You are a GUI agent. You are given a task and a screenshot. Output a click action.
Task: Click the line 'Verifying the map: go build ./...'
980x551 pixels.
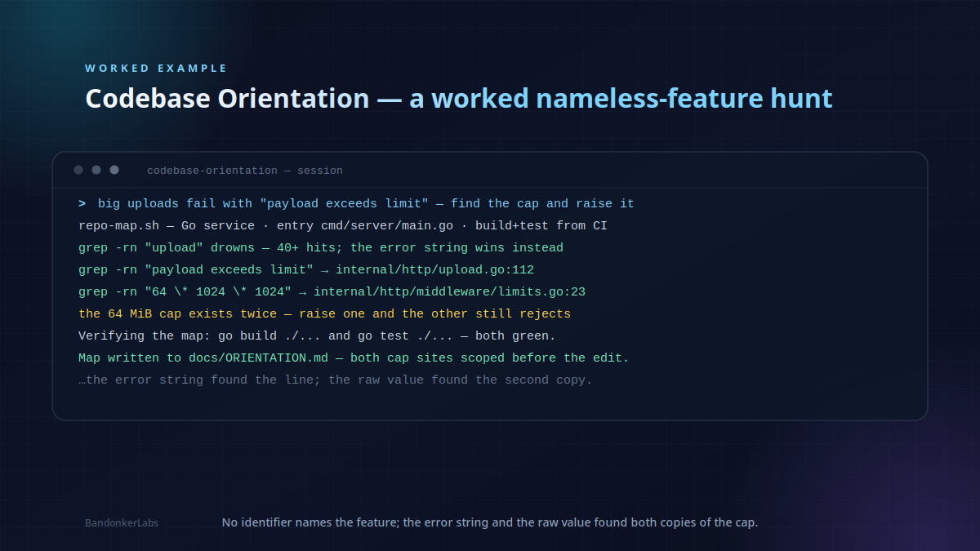317,336
